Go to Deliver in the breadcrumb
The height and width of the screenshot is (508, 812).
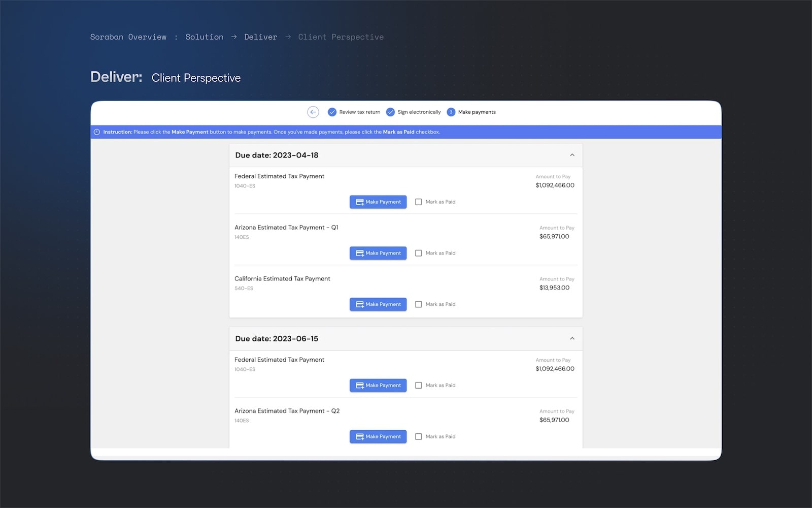pos(261,37)
